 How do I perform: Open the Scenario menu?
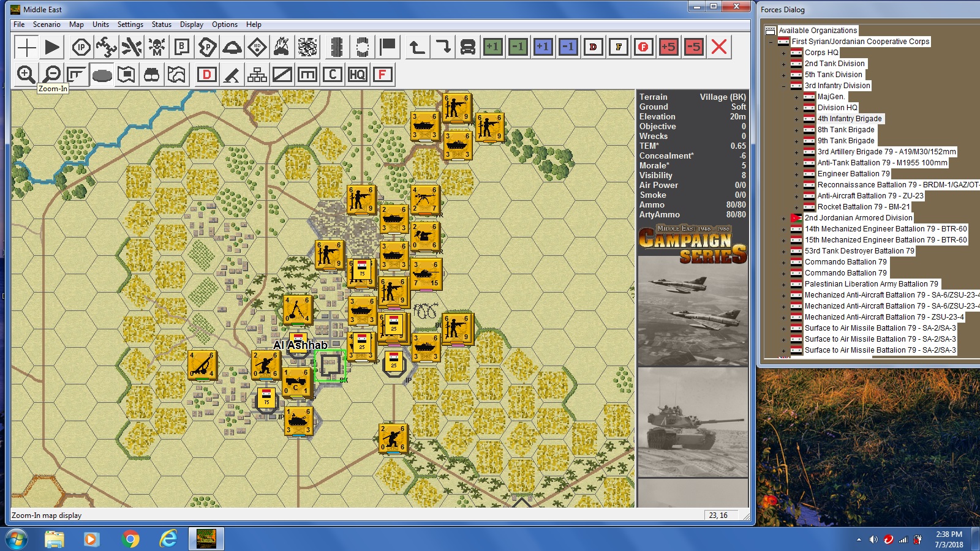pyautogui.click(x=47, y=24)
